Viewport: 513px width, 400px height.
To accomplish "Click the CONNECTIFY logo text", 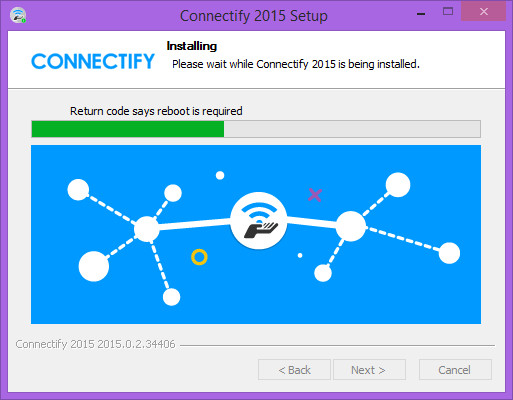I will [x=93, y=61].
